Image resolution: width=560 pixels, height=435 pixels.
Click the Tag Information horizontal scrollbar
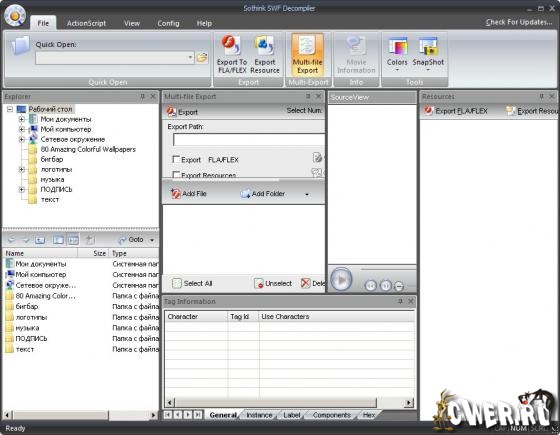pos(275,403)
